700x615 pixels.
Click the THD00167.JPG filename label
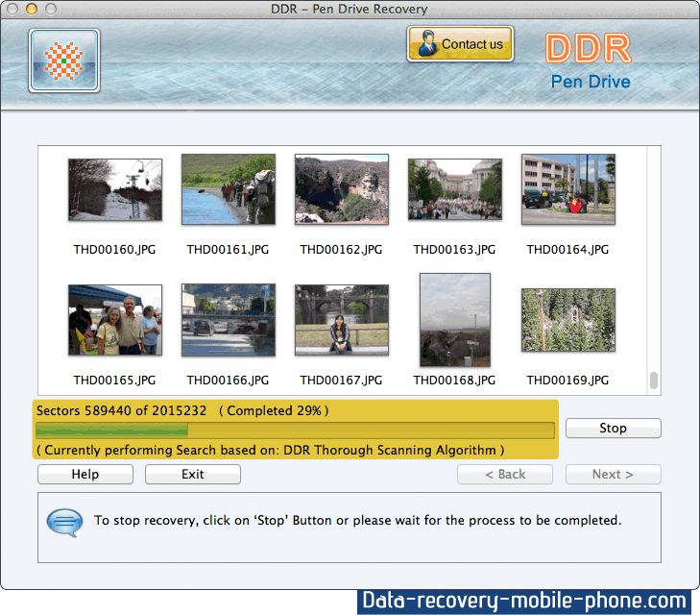tap(342, 381)
